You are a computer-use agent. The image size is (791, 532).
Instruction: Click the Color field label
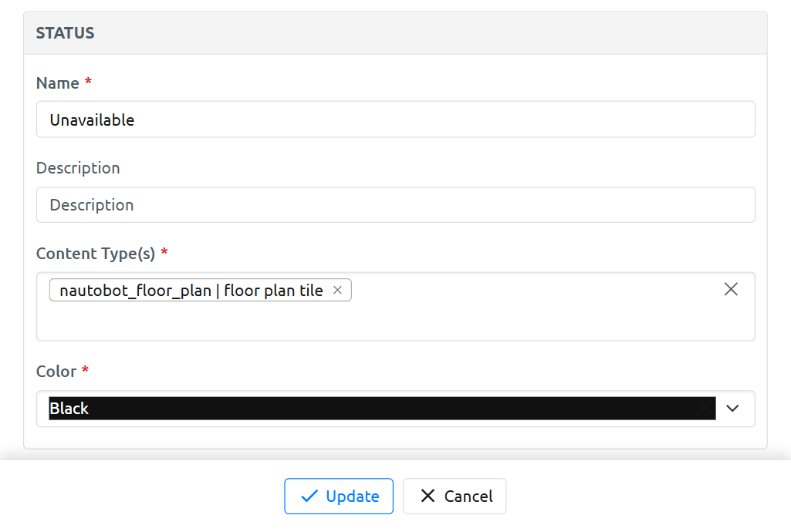coord(56,372)
